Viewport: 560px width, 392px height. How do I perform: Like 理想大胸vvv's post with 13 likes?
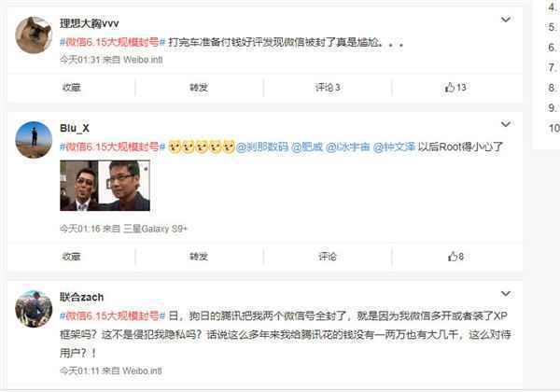[455, 87]
